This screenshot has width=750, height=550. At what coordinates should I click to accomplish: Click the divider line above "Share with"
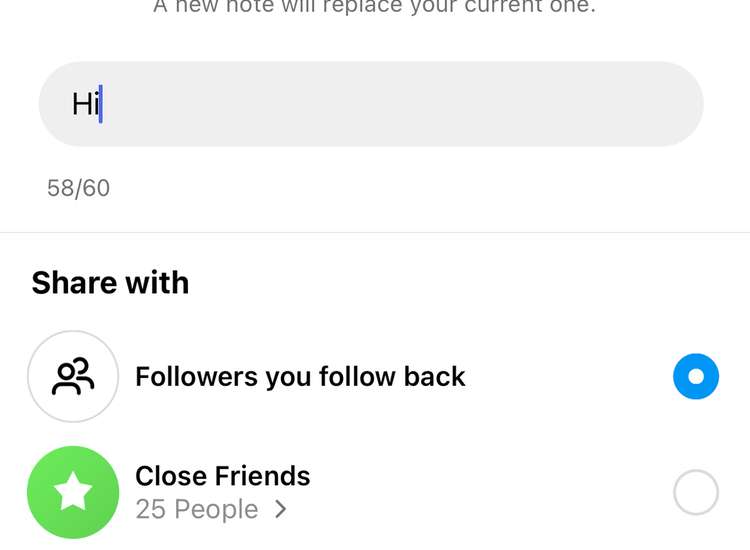click(375, 232)
